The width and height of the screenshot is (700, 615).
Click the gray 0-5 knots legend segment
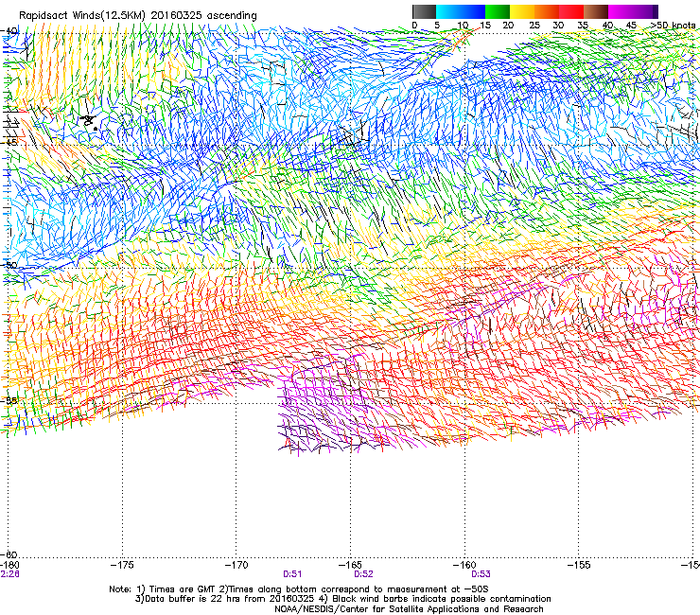click(424, 11)
